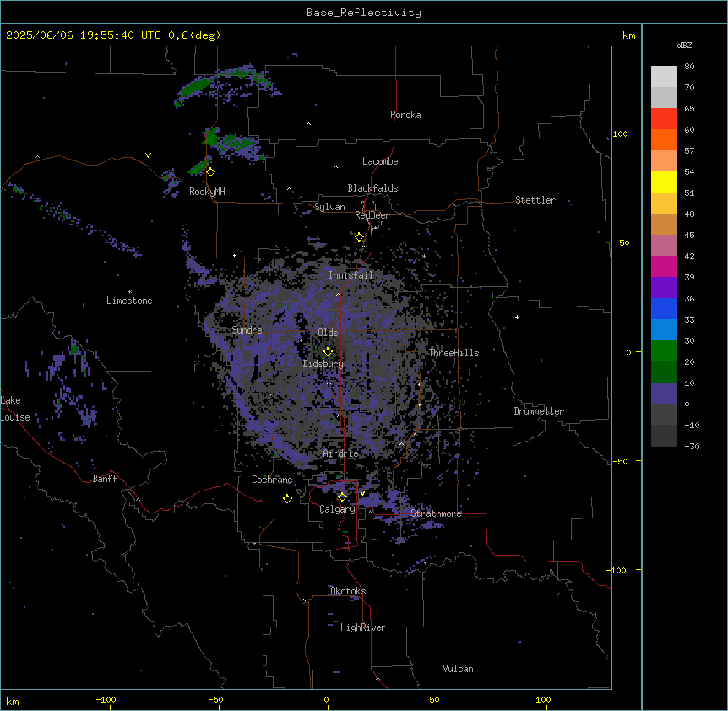Click the Lacombe city label
Viewport: 728px width, 711px height.
pos(380,161)
